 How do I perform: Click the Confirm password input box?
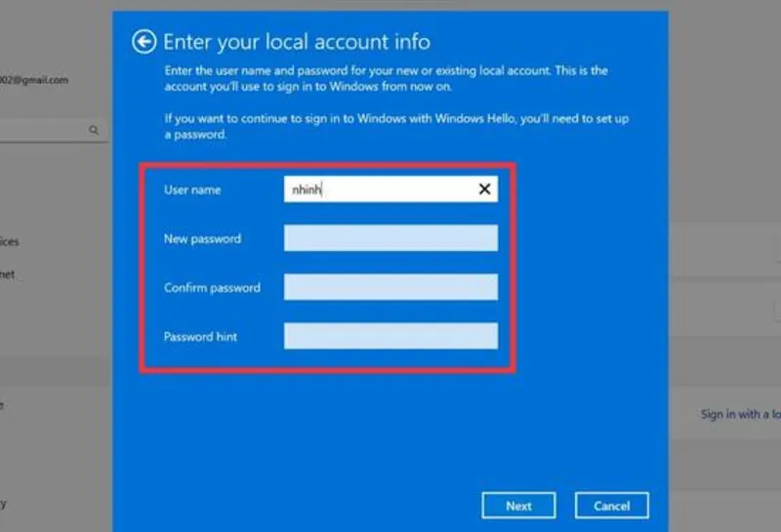pyautogui.click(x=390, y=287)
